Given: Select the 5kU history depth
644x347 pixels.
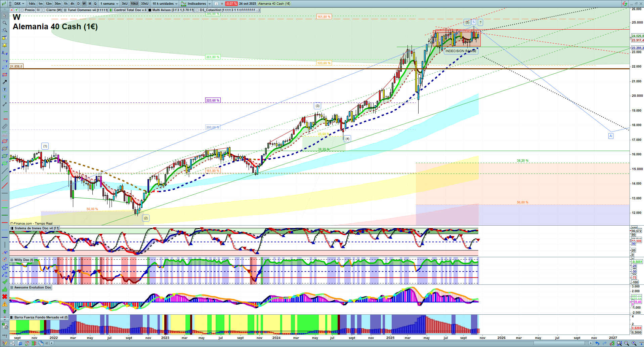Looking at the screenshot, I should click(125, 4).
